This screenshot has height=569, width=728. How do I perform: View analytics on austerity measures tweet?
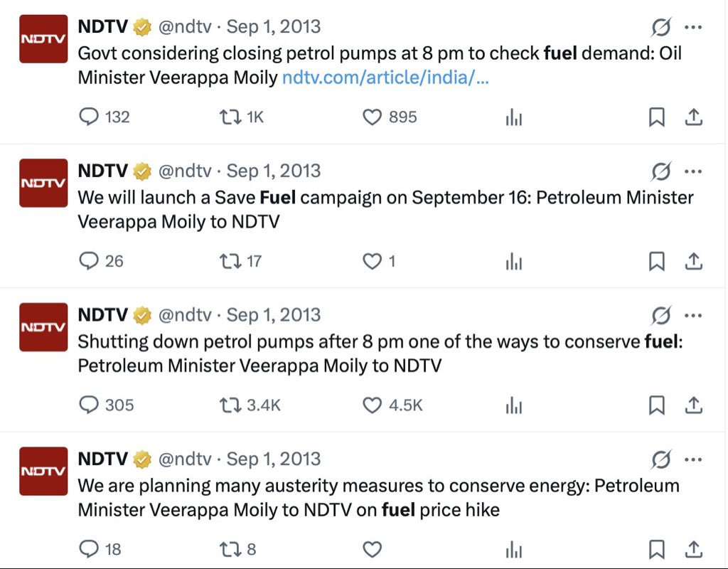pyautogui.click(x=514, y=549)
